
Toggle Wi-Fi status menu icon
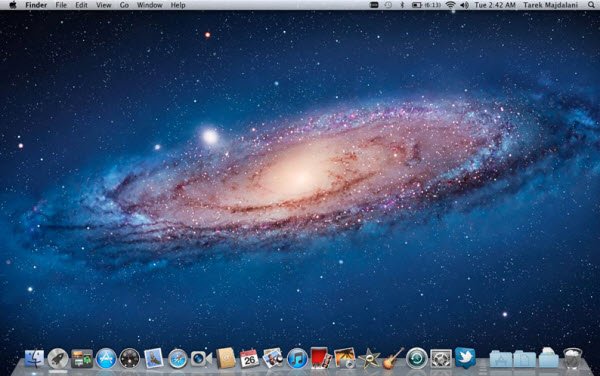[x=451, y=5]
